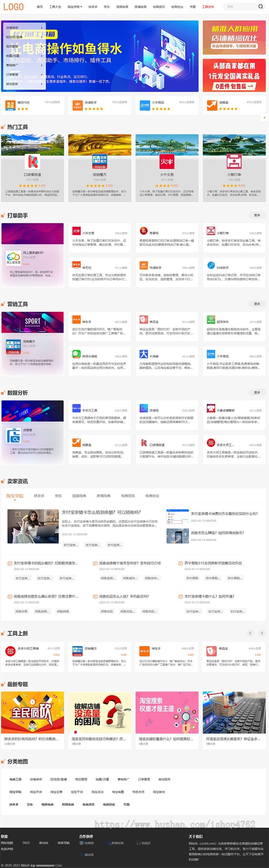Click the back-to-top arrow on right edge
Viewport: 269px width, 868px height.
point(265,117)
